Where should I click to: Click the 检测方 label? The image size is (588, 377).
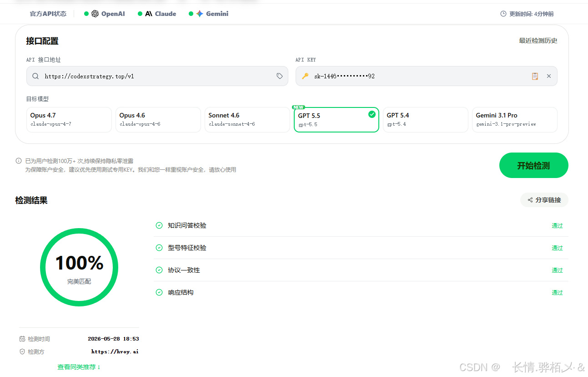coord(36,352)
